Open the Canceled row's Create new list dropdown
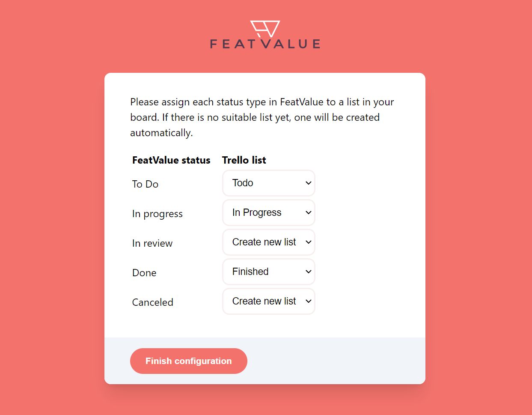Image resolution: width=532 pixels, height=415 pixels. coord(268,301)
